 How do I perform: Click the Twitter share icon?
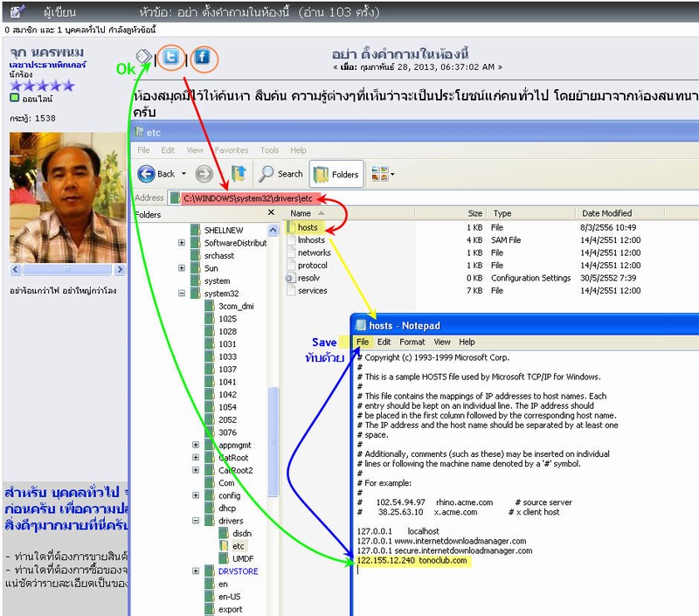point(170,58)
